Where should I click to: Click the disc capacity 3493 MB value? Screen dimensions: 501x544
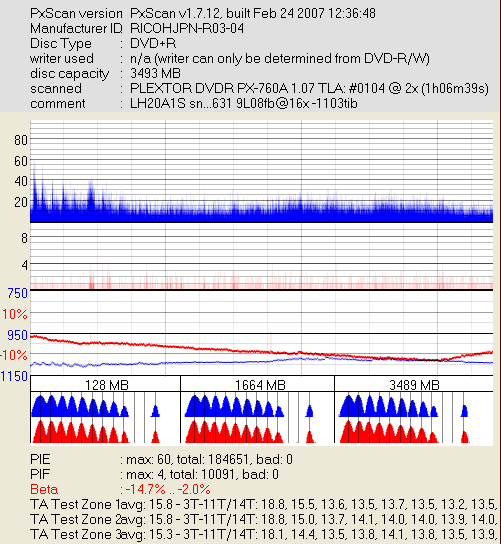[x=155, y=74]
